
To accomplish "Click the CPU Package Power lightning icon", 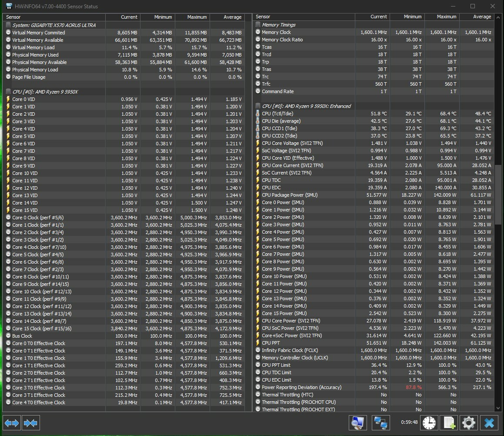I will click(257, 195).
